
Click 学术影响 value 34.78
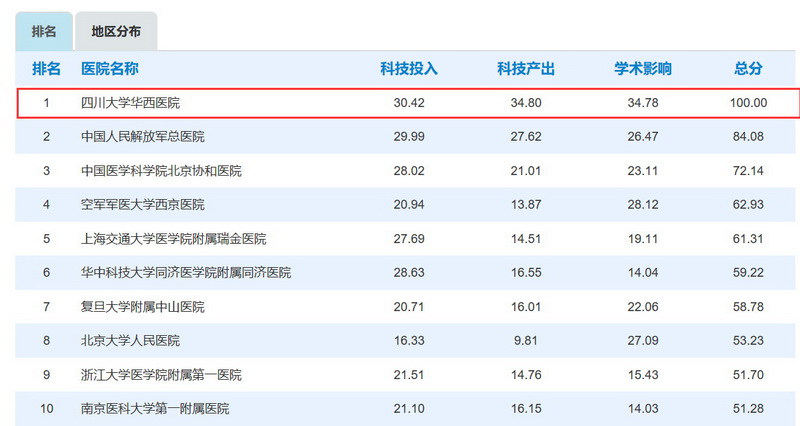point(643,103)
